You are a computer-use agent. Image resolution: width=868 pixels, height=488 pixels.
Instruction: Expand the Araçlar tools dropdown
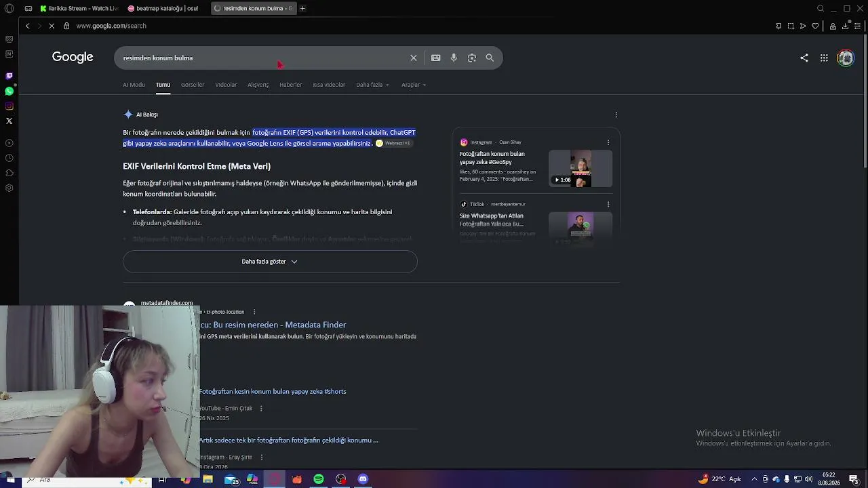[x=414, y=85]
